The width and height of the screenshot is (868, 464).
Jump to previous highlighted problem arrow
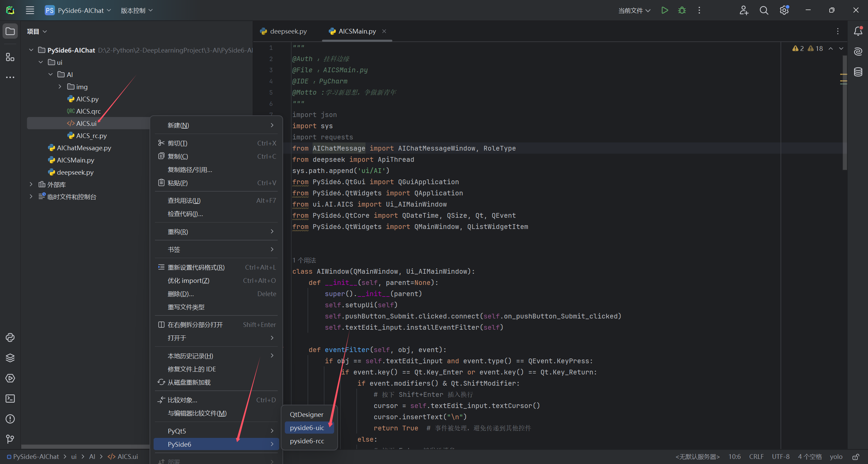[x=831, y=49]
